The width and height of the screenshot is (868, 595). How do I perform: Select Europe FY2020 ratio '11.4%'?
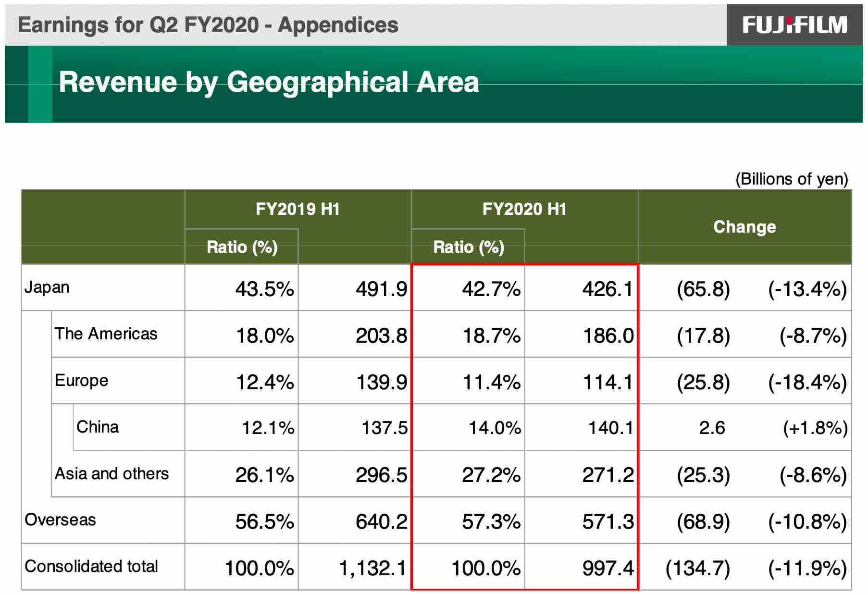[491, 382]
